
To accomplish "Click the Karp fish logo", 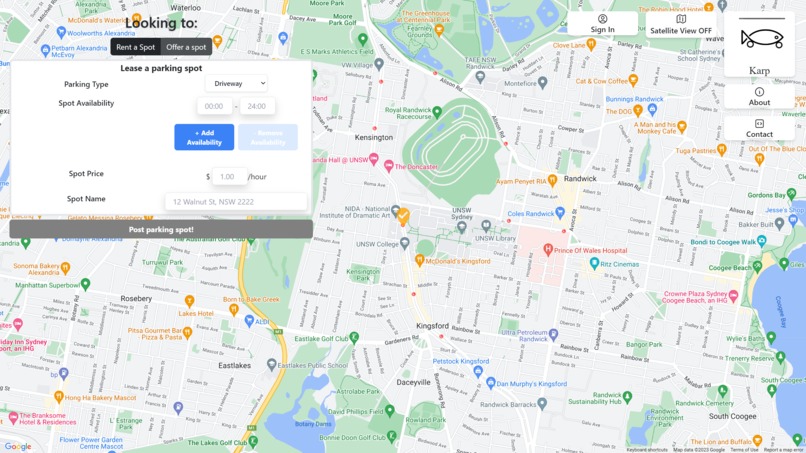I will point(762,39).
